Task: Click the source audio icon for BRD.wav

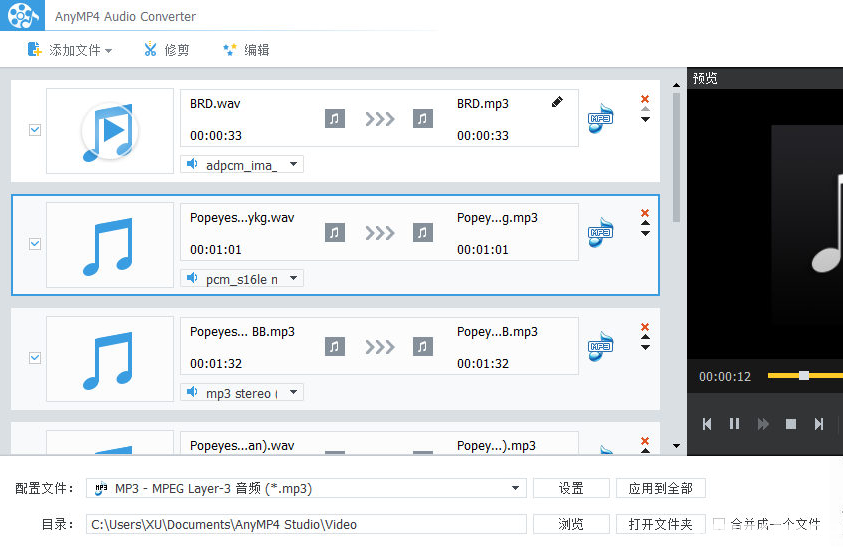Action: [334, 118]
